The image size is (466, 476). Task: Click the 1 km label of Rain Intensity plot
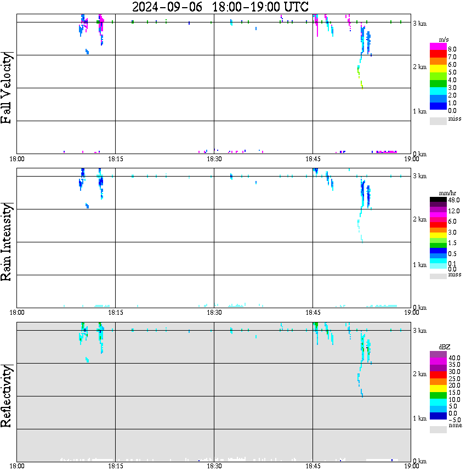[420, 265]
